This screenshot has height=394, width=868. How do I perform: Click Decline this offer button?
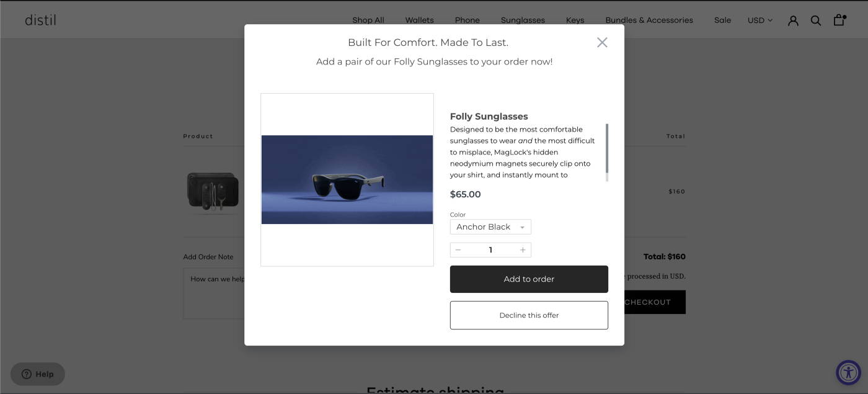point(529,315)
